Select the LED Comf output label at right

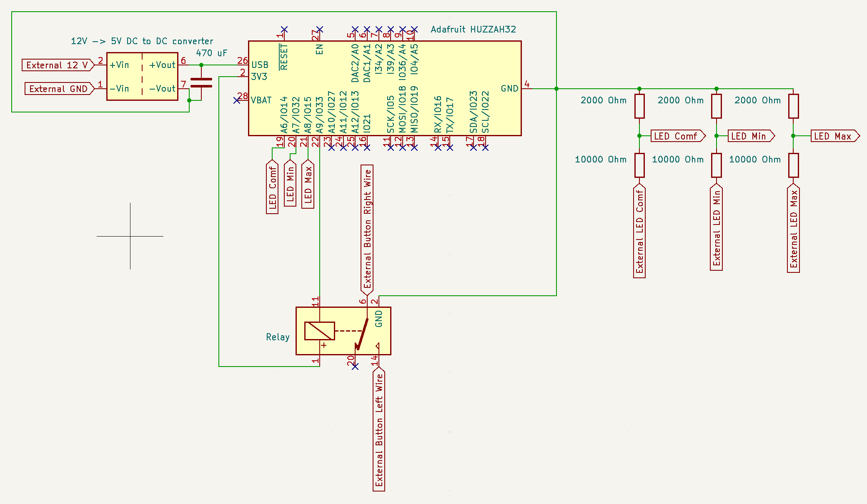[x=678, y=136]
